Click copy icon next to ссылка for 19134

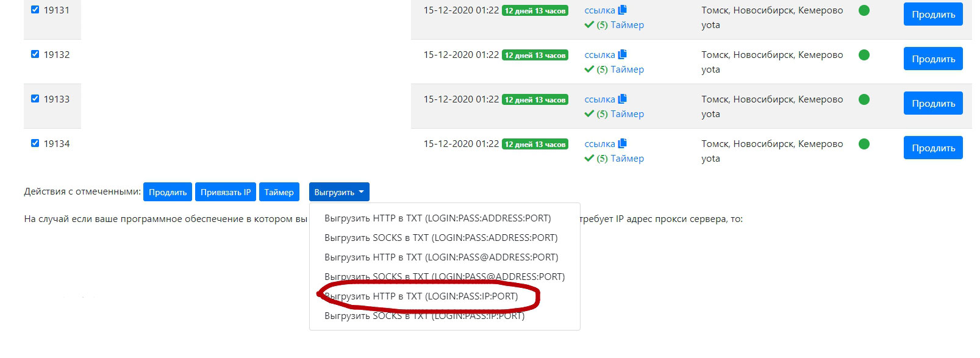pos(622,143)
